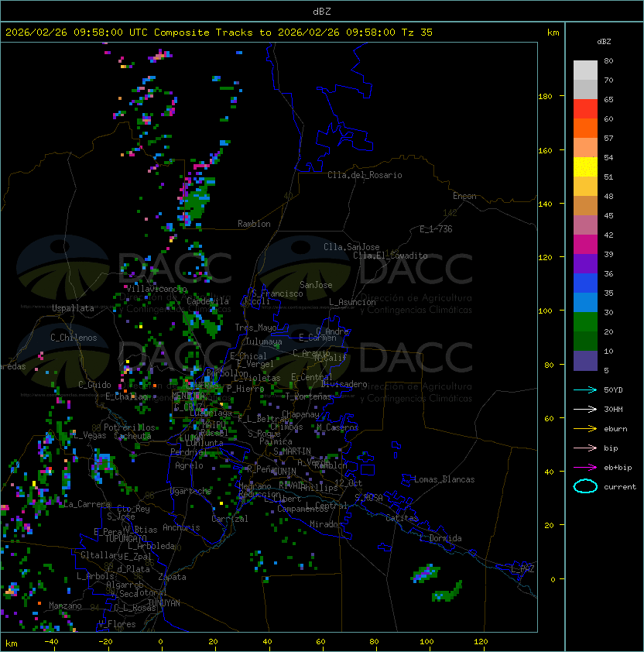The width and height of the screenshot is (644, 652).
Task: Click the 'Clla.del_Rosario' map label
Action: click(x=365, y=175)
